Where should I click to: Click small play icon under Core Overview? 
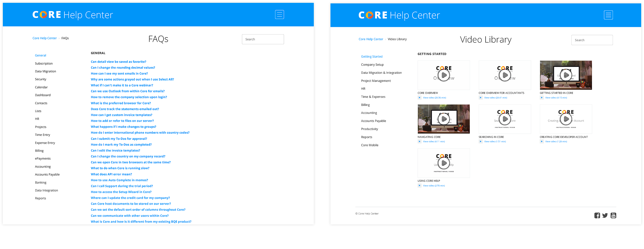click(x=419, y=98)
